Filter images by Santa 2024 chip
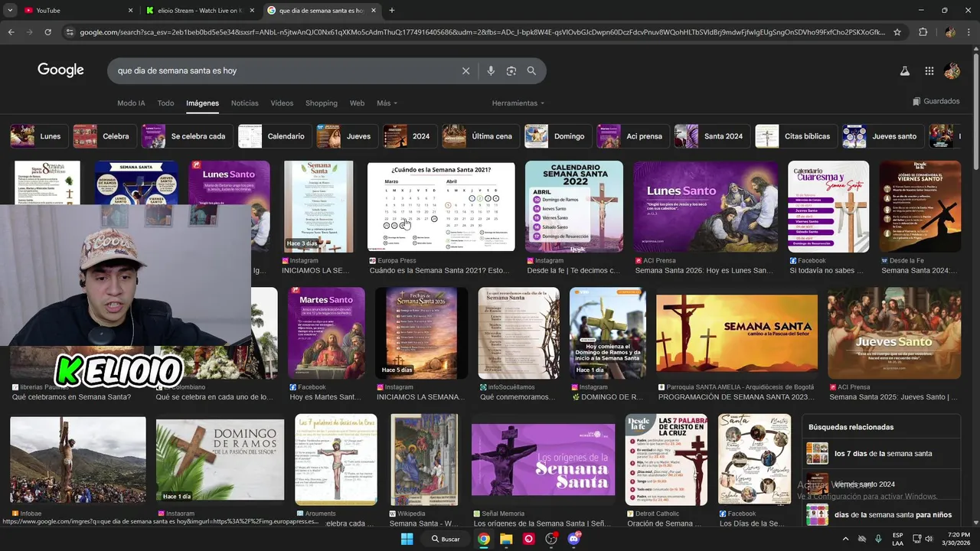 (712, 136)
